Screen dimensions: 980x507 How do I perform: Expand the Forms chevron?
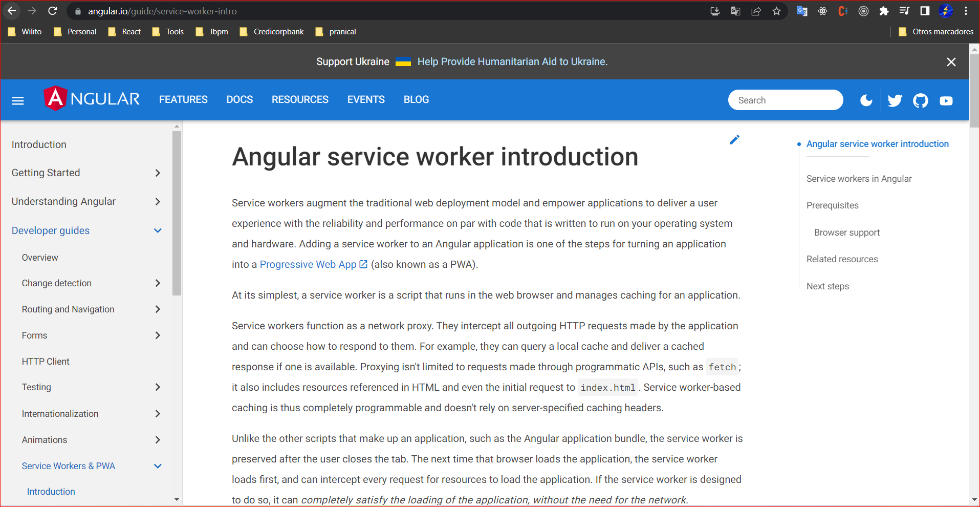pos(158,335)
